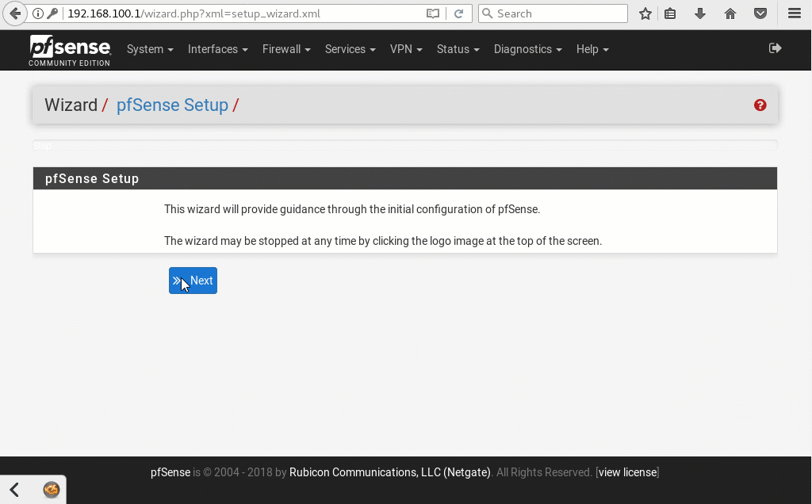Click the Wizard breadcrumb text
Screen dimensions: 812x504
[x=71, y=105]
